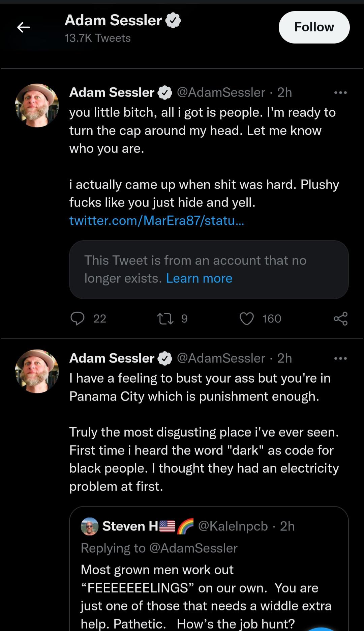Image resolution: width=364 pixels, height=631 pixels.
Task: Open Adam Sessler avatar on first tweet
Action: pos(37,105)
